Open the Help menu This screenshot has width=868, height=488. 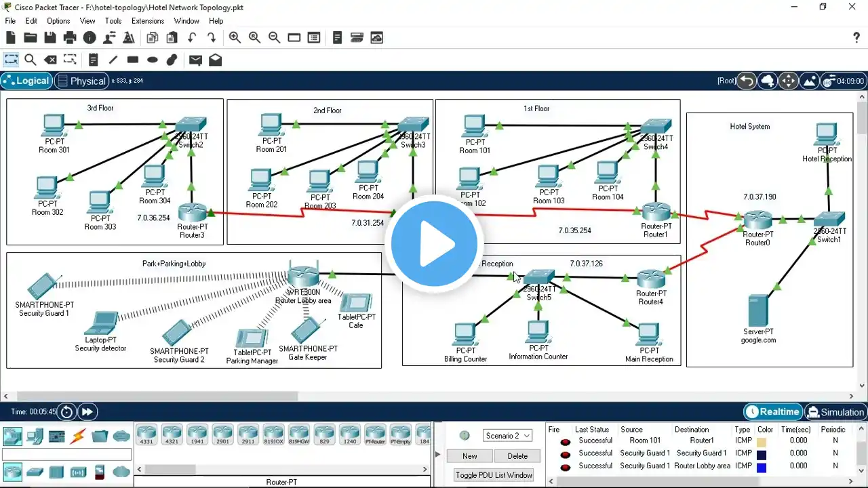click(x=216, y=21)
